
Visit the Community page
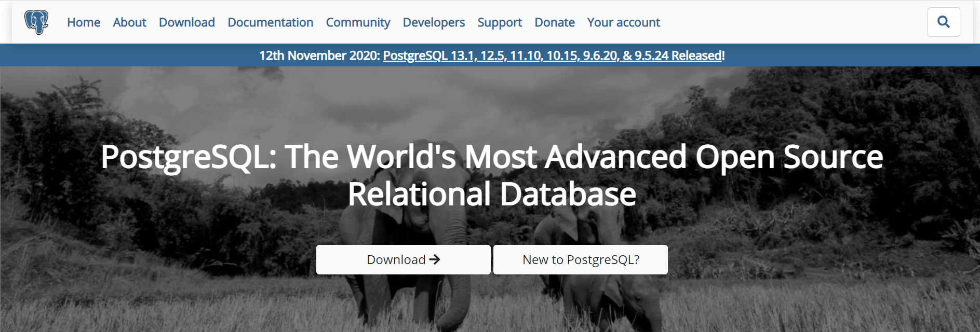point(358,22)
